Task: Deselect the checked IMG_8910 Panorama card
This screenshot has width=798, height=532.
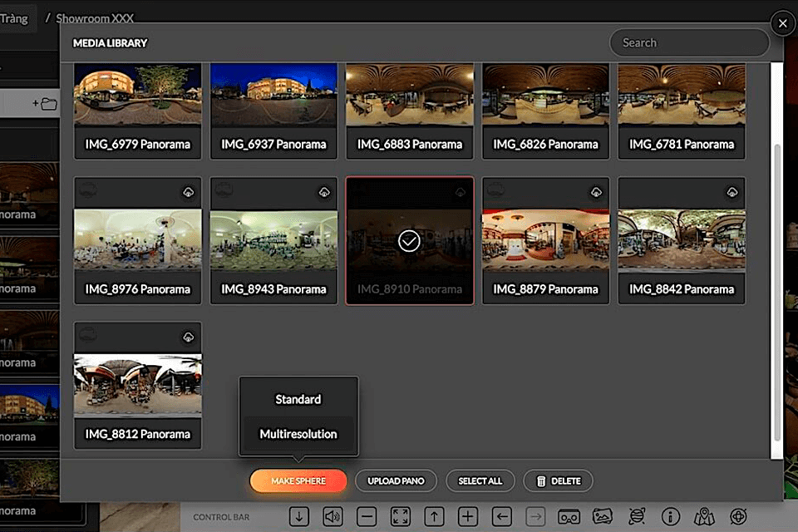Action: [409, 241]
